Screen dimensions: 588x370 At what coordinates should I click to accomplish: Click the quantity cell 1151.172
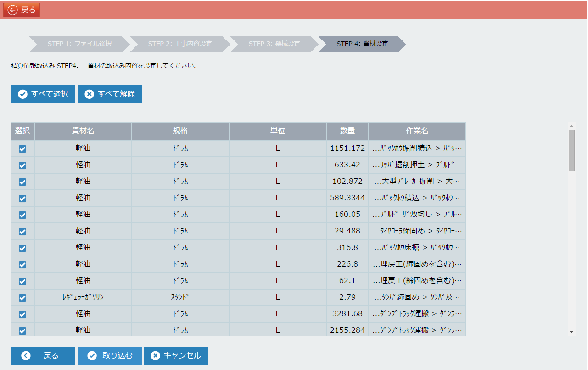coord(347,148)
